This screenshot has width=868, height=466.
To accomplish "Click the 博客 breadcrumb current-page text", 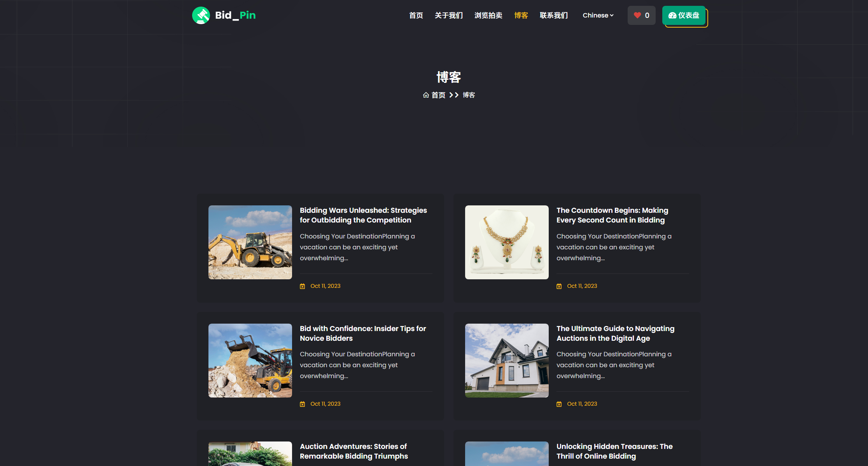I will [469, 95].
